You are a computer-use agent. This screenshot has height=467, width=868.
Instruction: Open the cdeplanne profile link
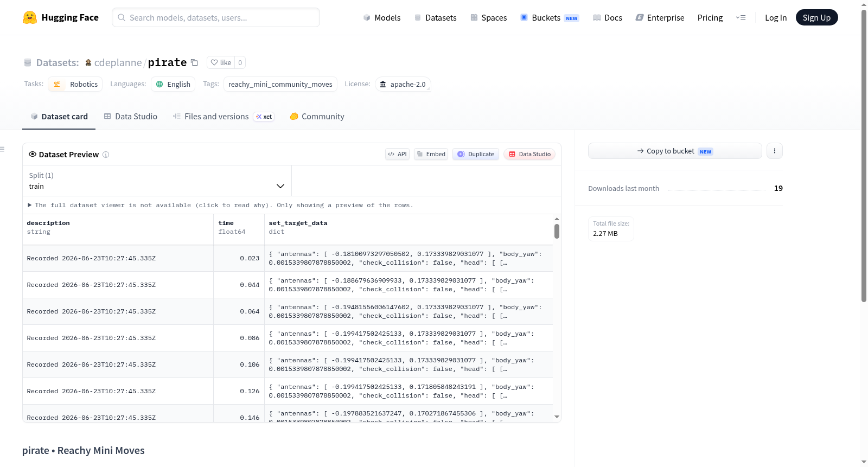pos(118,63)
